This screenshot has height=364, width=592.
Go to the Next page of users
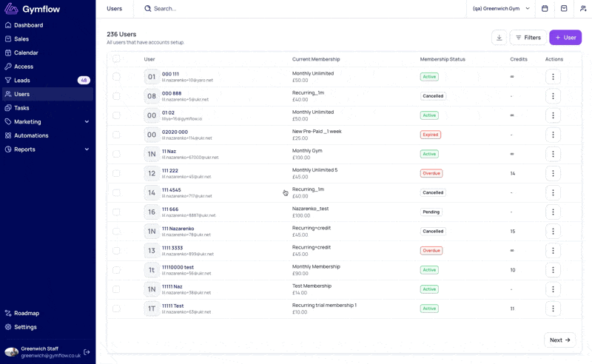point(559,340)
